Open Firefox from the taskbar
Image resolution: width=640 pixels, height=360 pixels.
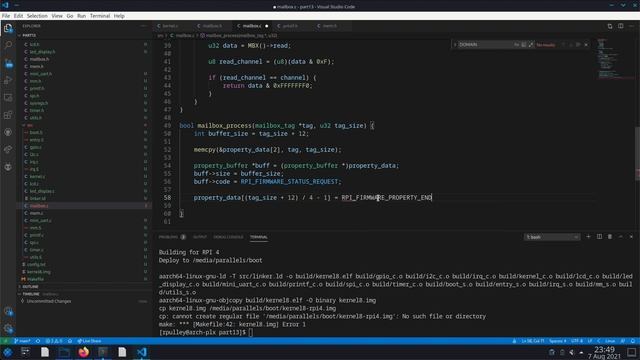(84, 352)
